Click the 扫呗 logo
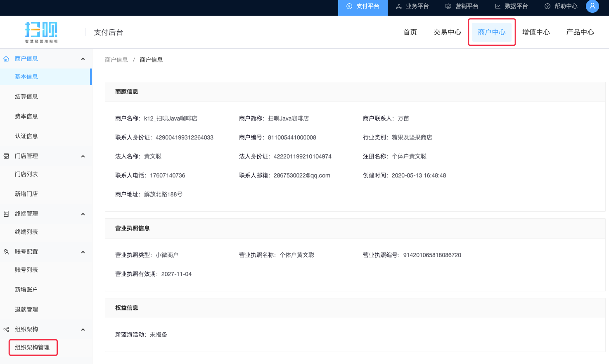The image size is (609, 364). pyautogui.click(x=41, y=32)
